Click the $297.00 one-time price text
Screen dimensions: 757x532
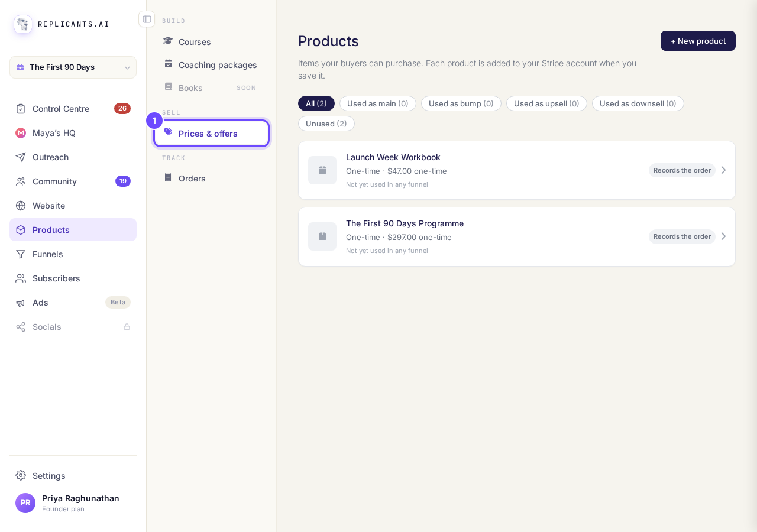click(x=419, y=237)
